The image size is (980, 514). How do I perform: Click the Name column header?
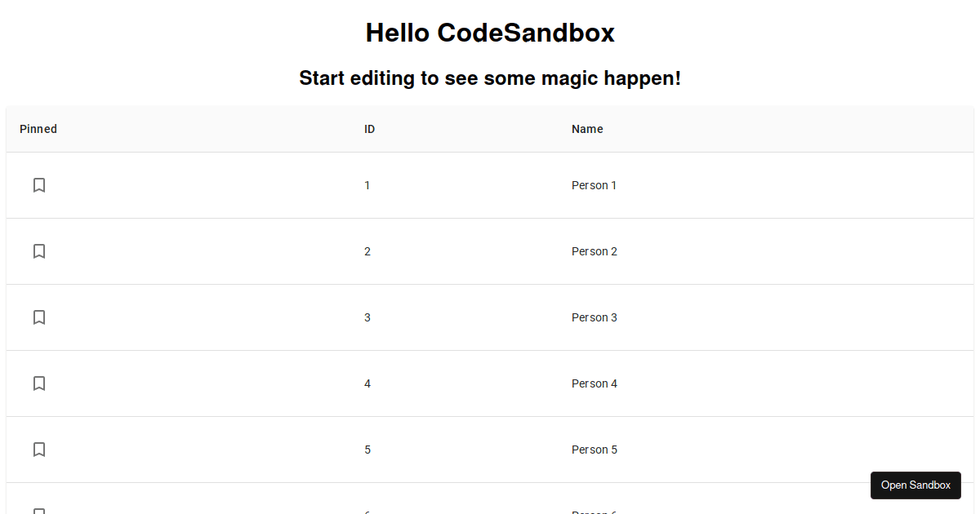[x=587, y=129]
